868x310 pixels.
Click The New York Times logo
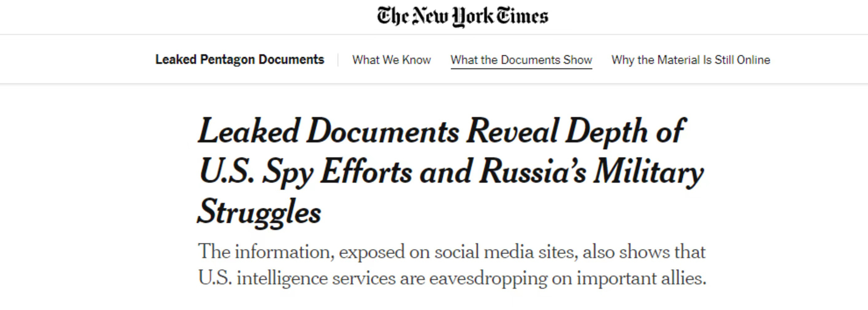[462, 16]
